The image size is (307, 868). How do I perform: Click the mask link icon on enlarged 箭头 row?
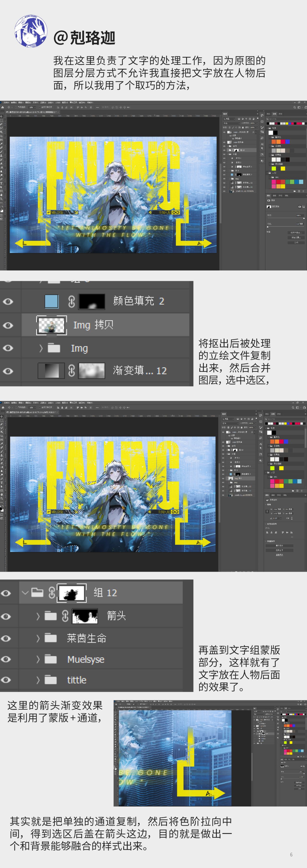click(65, 616)
